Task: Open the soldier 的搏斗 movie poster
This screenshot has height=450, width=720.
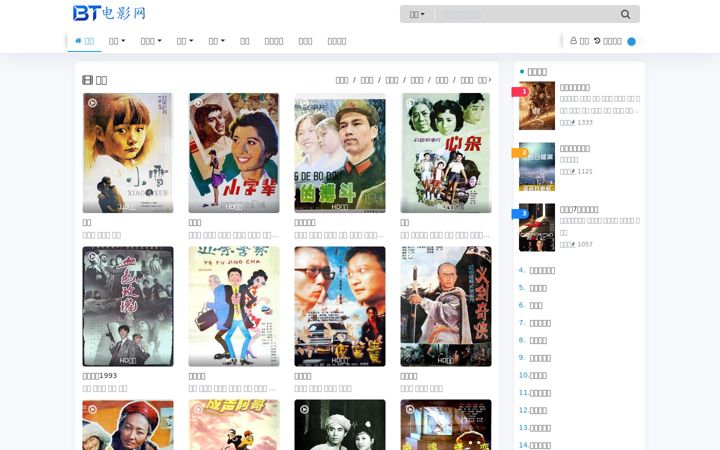Action: [340, 153]
